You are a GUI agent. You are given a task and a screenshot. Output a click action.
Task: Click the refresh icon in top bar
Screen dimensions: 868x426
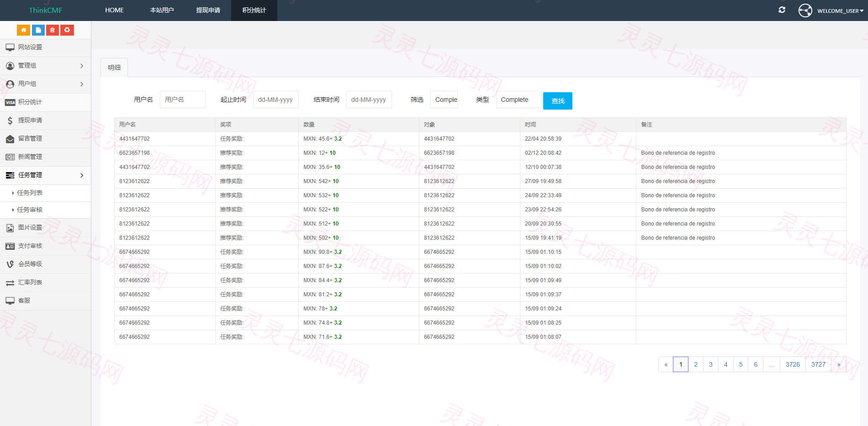tap(782, 10)
